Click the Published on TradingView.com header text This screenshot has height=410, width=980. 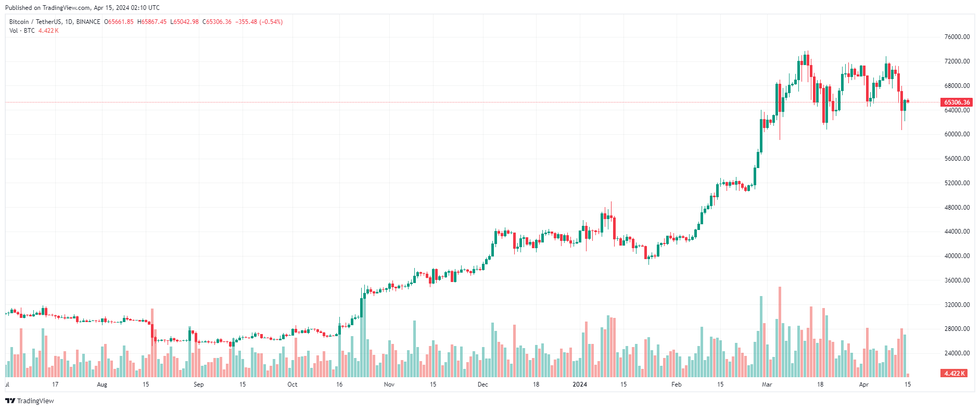point(82,8)
